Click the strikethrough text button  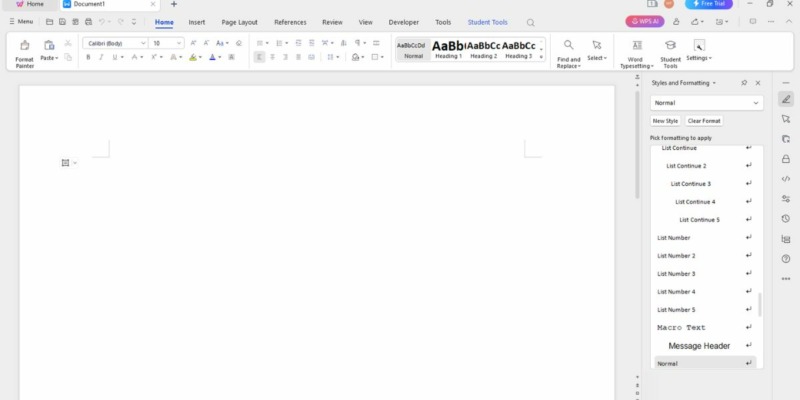coord(134,57)
